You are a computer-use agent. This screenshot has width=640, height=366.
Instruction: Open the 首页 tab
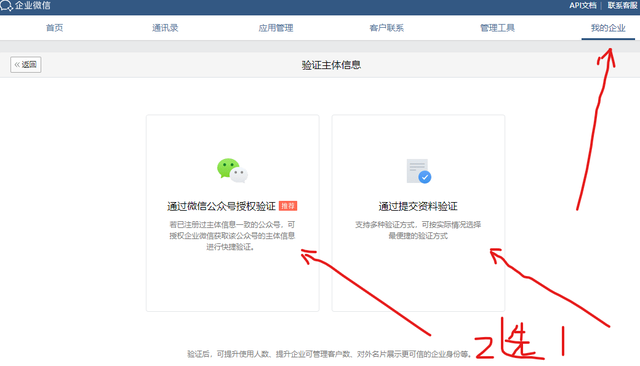tap(54, 28)
